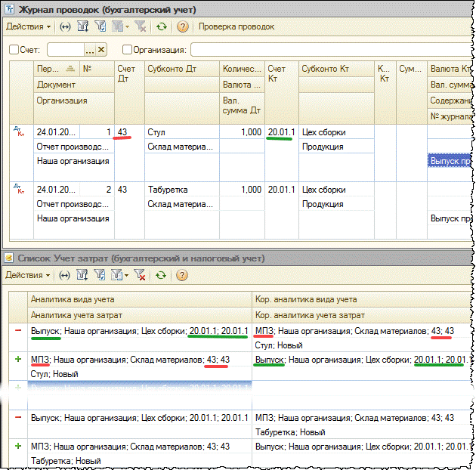Refresh the Учет затрат list
This screenshot has height=470, width=476.
tap(161, 275)
